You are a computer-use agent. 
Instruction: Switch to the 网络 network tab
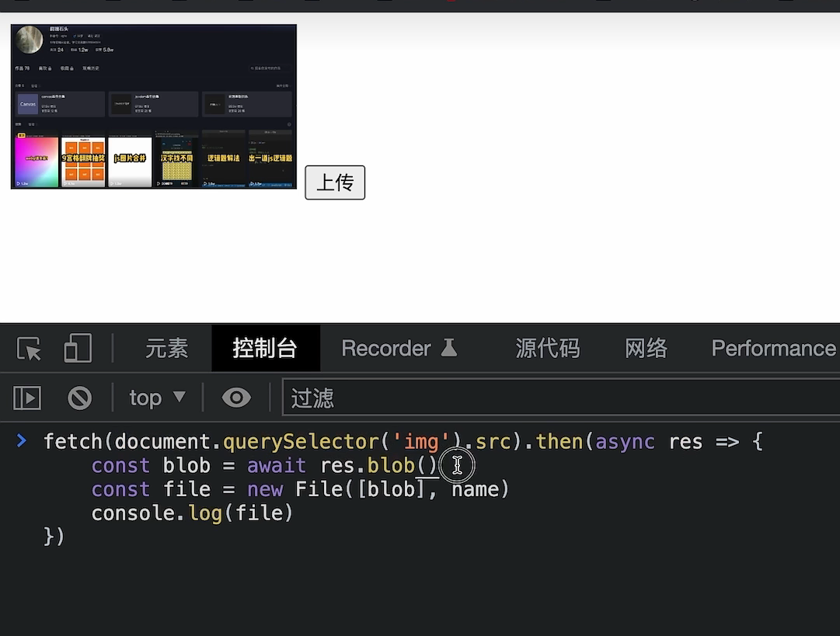(x=646, y=349)
